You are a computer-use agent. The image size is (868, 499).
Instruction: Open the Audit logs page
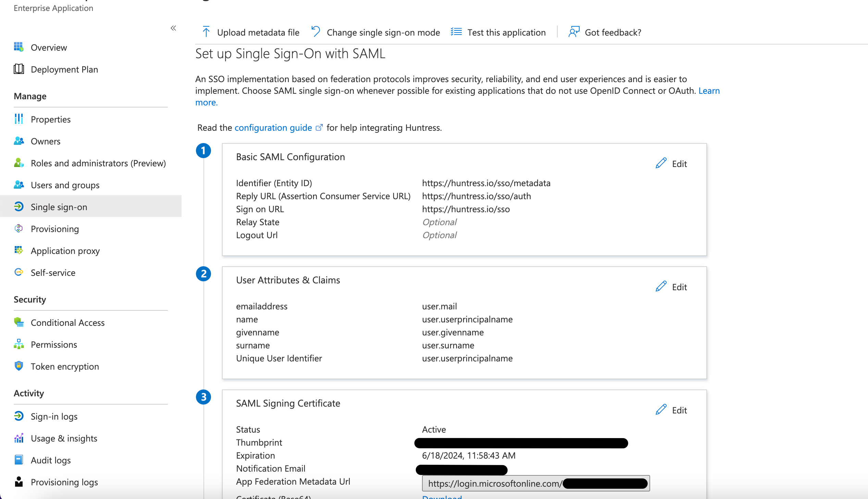(51, 460)
